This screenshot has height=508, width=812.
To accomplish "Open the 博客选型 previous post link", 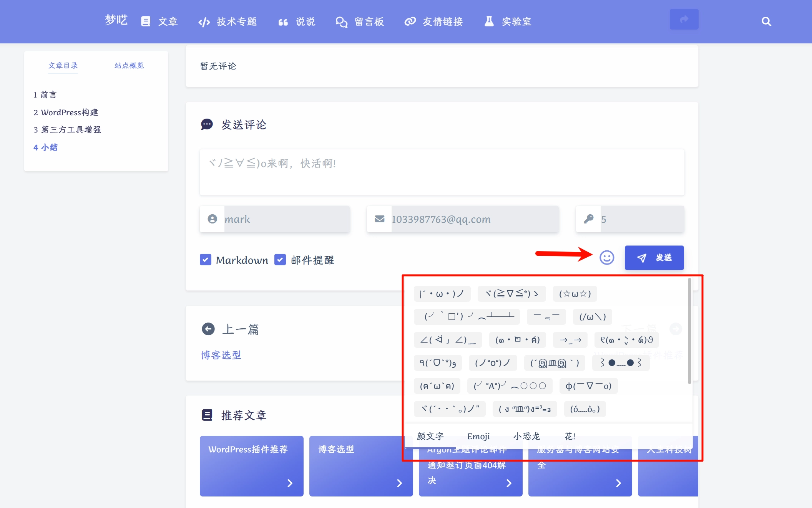I will [x=221, y=355].
